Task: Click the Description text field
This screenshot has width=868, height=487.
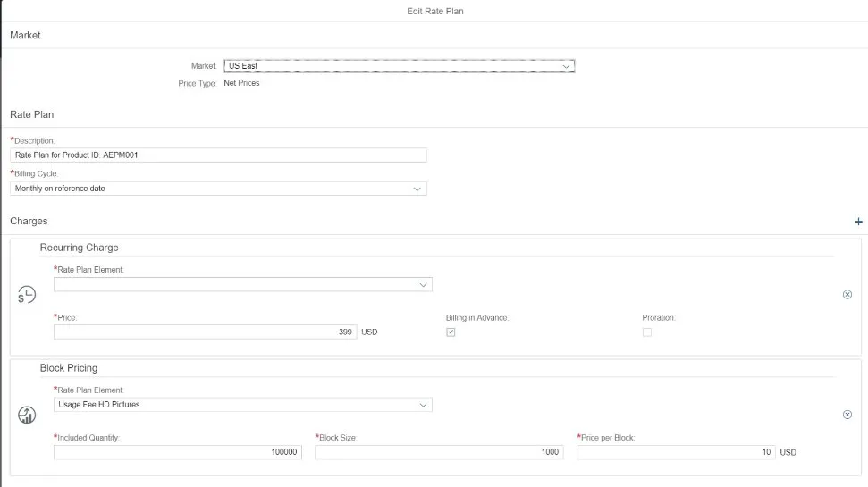Action: tap(218, 155)
